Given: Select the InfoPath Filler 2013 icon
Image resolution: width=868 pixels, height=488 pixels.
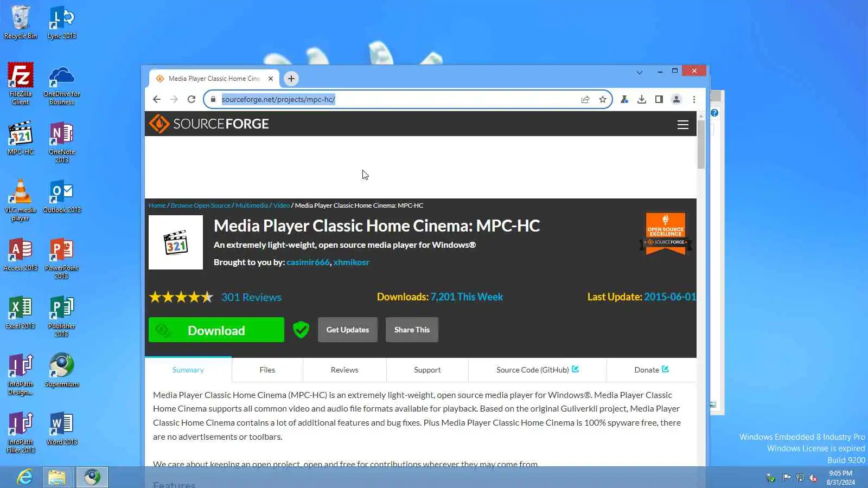Looking at the screenshot, I should coord(21,432).
